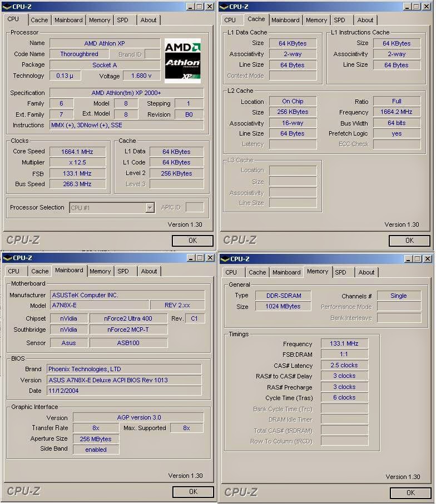
Task: Click OK in the Mainboard tab window
Action: tap(193, 492)
